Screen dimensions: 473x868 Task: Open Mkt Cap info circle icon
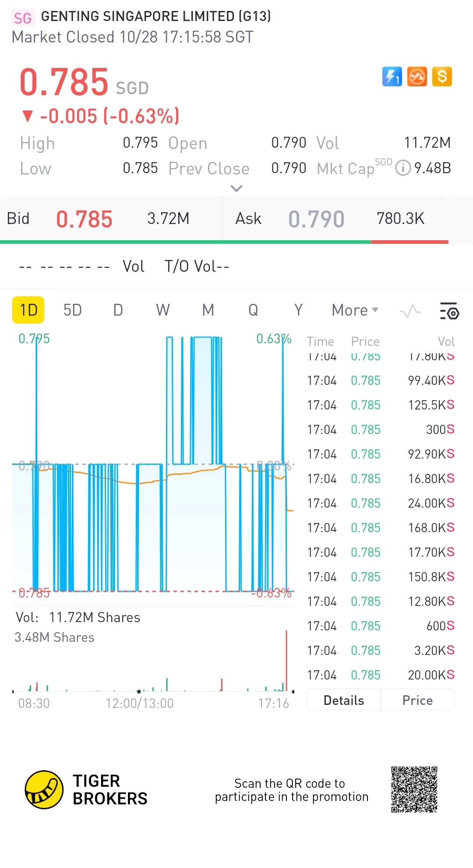403,168
